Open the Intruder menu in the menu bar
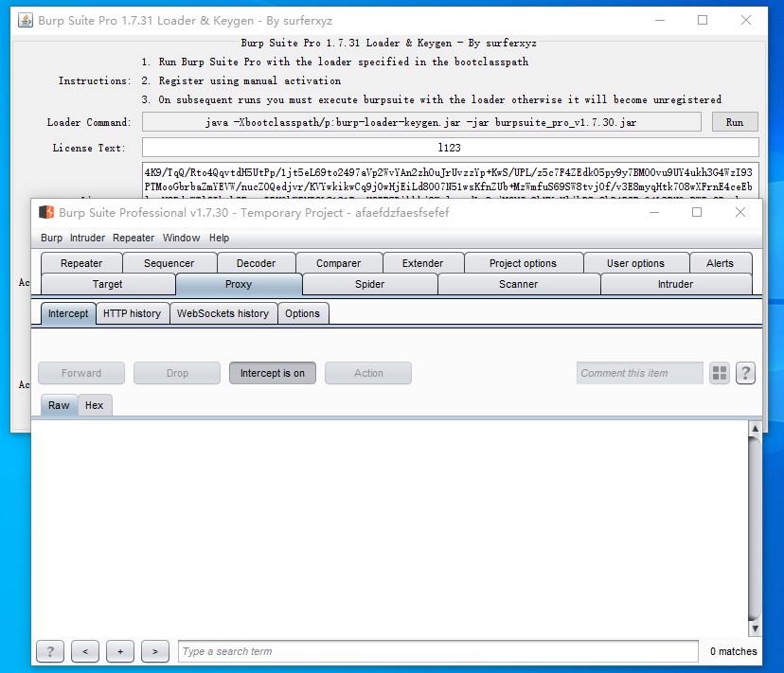 coord(87,238)
